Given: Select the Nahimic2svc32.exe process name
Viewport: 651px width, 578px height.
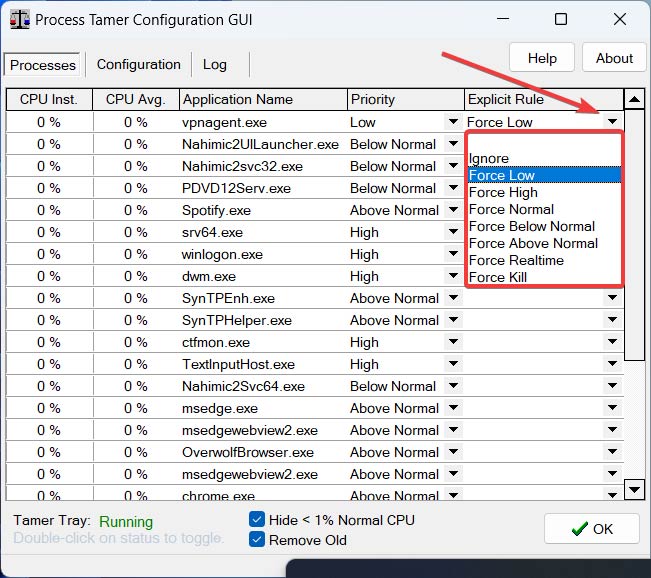Looking at the screenshot, I should pos(242,167).
